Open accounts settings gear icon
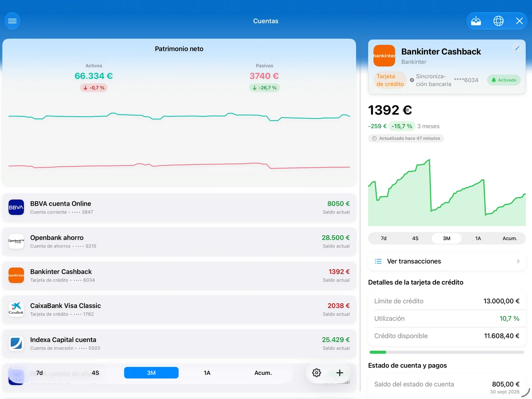Viewport: 532px width, 399px height. click(317, 373)
